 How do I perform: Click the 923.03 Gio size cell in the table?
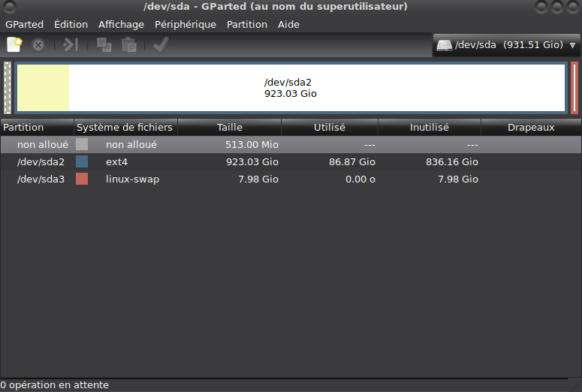(252, 162)
